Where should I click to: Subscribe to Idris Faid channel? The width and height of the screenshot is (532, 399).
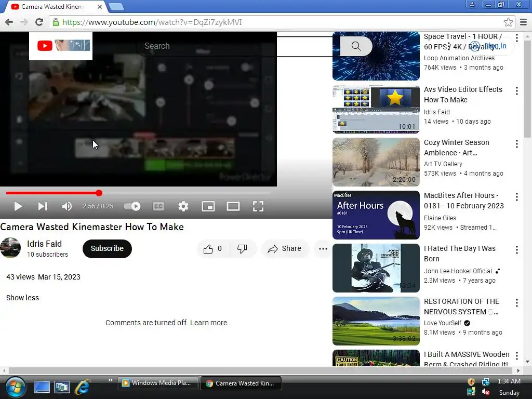tap(107, 249)
